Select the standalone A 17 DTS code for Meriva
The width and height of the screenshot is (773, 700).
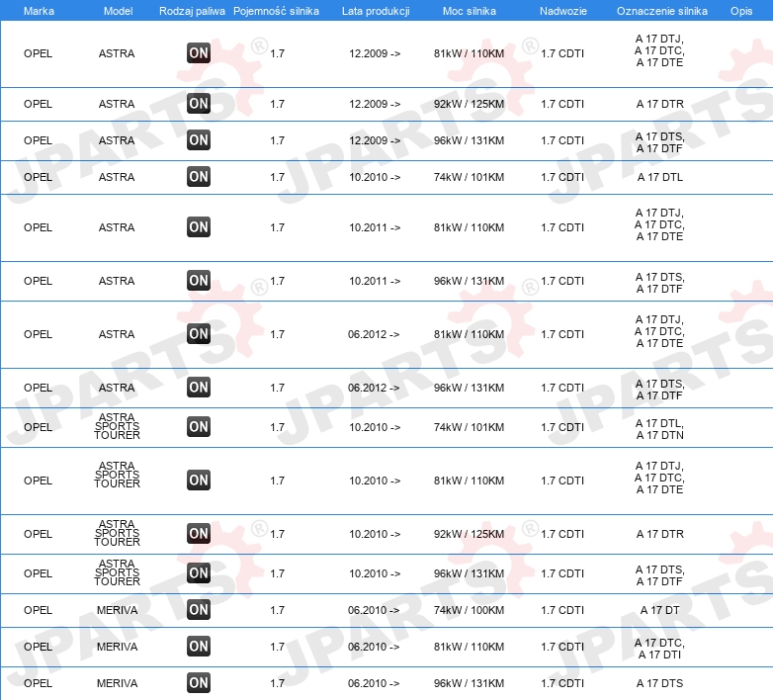click(x=660, y=683)
